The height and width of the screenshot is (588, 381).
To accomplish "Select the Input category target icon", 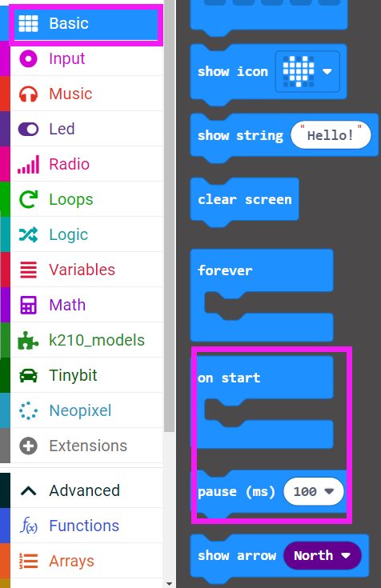I will (x=28, y=59).
